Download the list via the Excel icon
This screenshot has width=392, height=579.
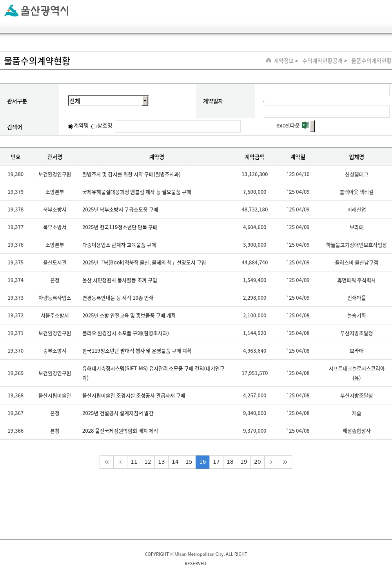(x=305, y=125)
